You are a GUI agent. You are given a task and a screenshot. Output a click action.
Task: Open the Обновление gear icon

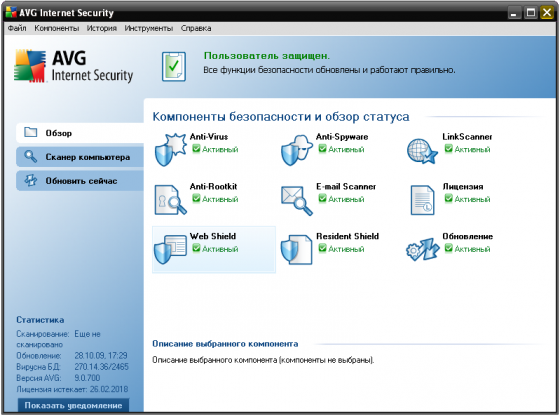[422, 249]
